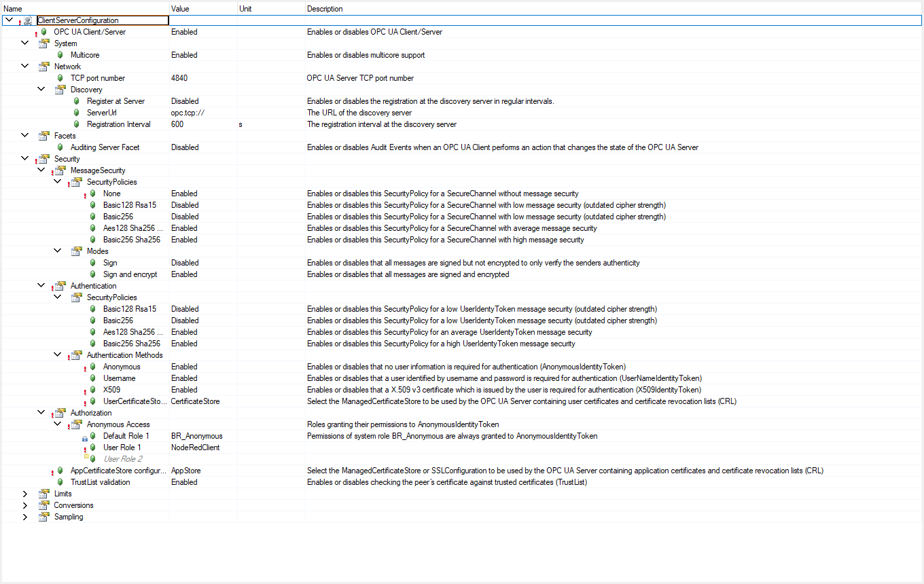Collapse the Authentication Methods node
The width and height of the screenshot is (924, 584).
coord(58,355)
